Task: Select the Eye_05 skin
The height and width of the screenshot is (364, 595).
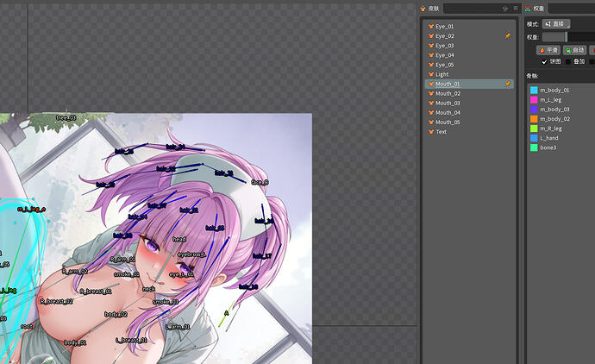Action: [469, 65]
